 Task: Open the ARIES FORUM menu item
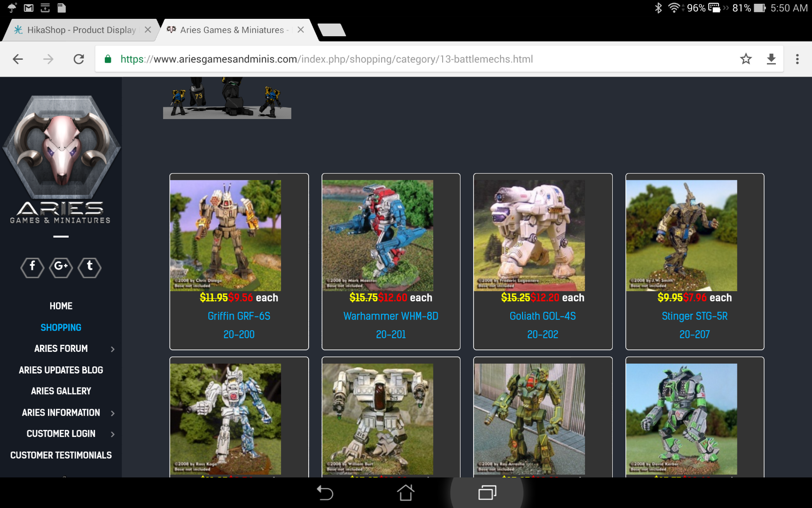pos(61,349)
